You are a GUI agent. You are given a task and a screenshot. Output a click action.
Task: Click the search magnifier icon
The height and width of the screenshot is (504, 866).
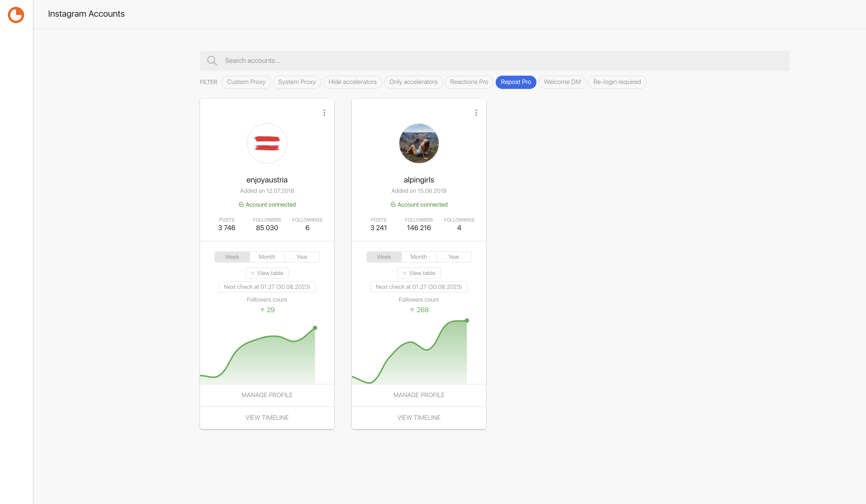212,61
